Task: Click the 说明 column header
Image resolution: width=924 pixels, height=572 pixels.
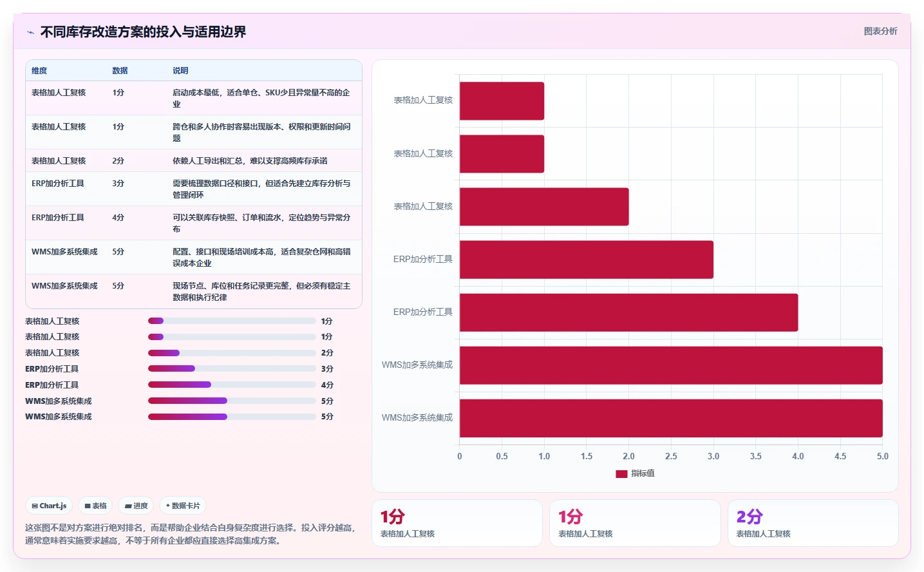Action: click(x=180, y=71)
